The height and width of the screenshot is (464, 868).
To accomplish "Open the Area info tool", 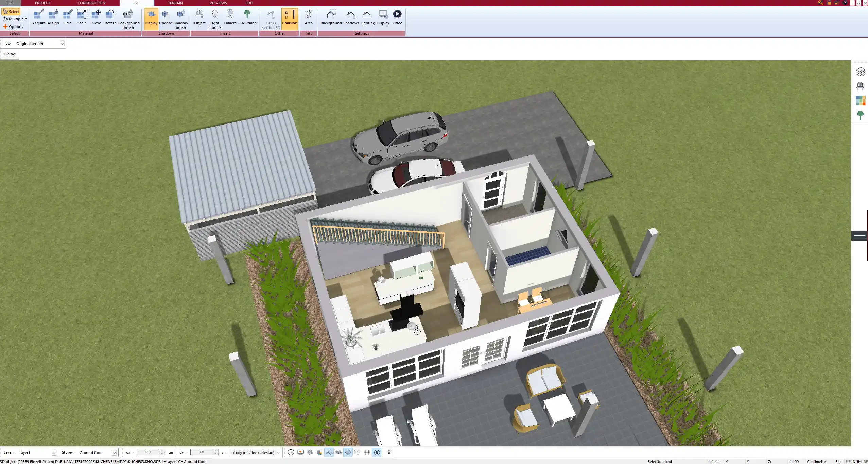I will pos(309,17).
